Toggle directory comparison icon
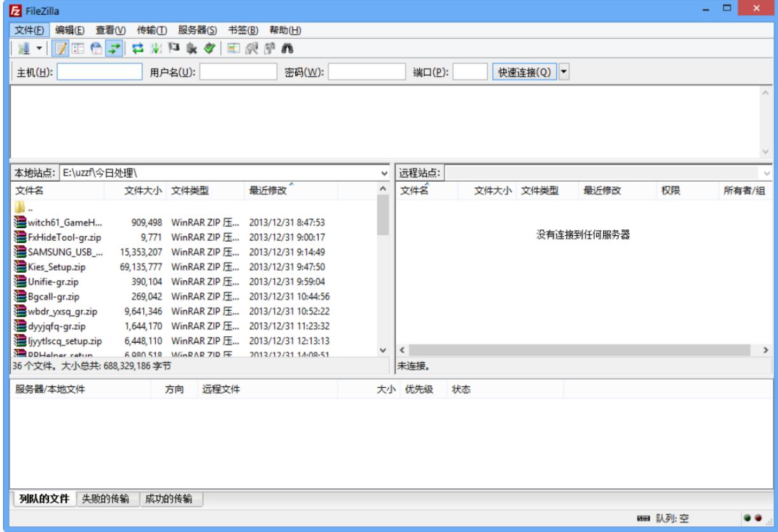Image resolution: width=778 pixels, height=532 pixels. pos(250,48)
